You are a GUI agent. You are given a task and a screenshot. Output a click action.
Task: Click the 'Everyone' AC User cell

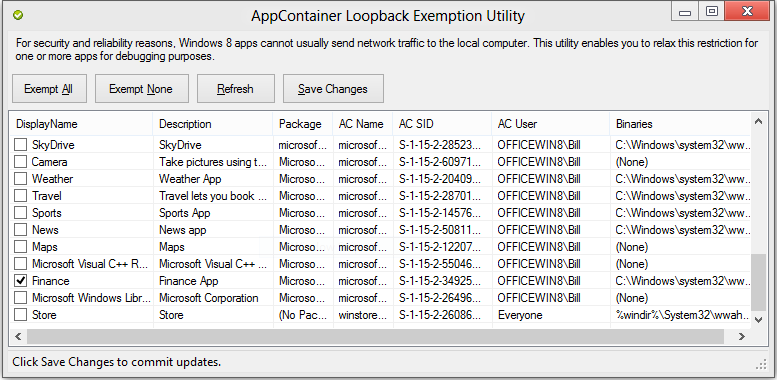[x=551, y=315]
